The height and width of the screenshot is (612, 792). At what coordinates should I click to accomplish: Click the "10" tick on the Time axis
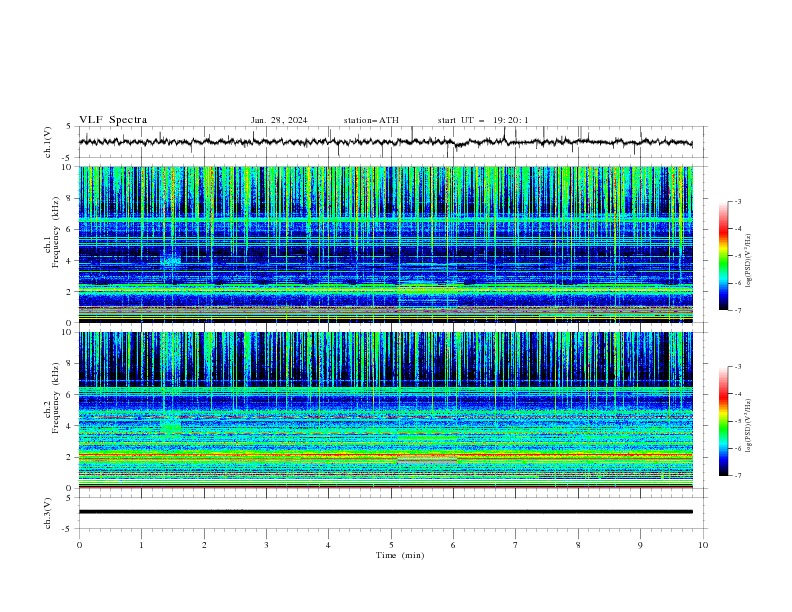(x=703, y=545)
